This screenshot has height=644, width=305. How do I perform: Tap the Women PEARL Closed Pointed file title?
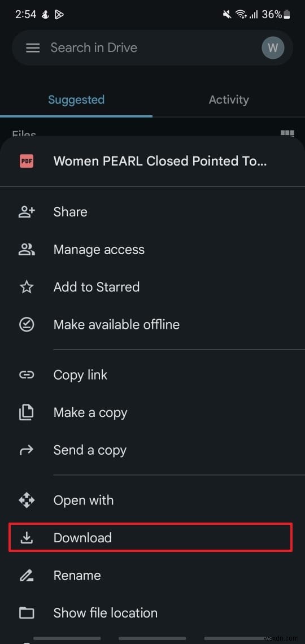point(160,161)
